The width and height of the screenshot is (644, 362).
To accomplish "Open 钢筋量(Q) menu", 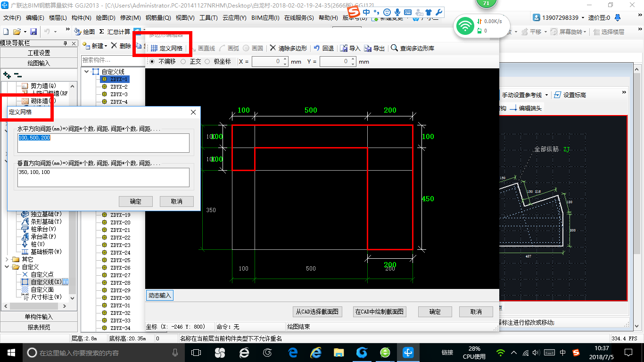I will coord(158,18).
